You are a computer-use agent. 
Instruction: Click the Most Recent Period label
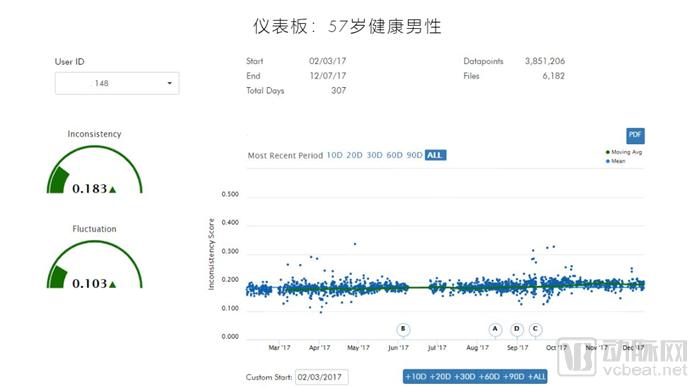(x=285, y=156)
